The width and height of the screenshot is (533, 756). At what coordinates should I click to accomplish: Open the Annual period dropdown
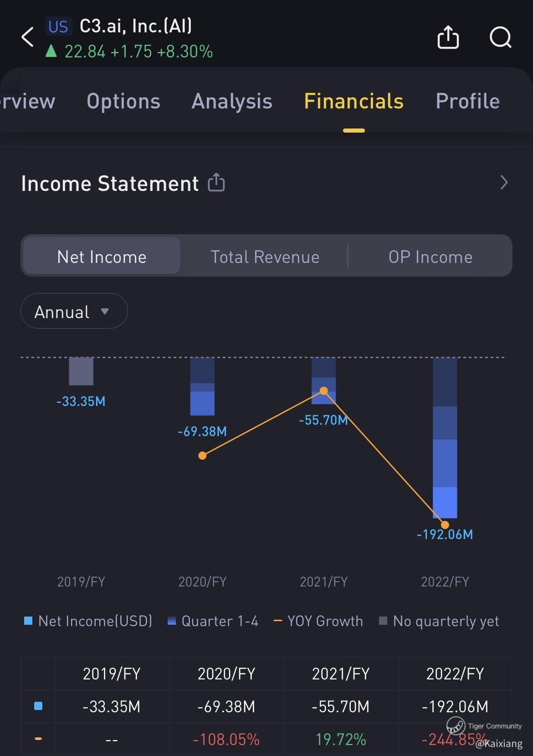point(74,311)
